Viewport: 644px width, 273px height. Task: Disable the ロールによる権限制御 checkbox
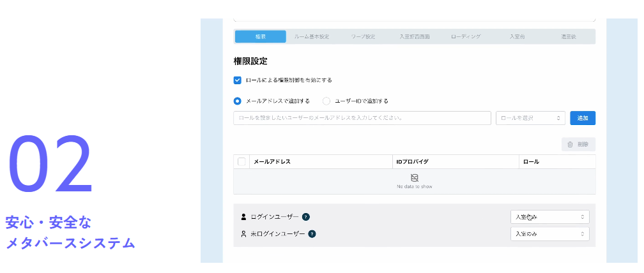point(238,80)
